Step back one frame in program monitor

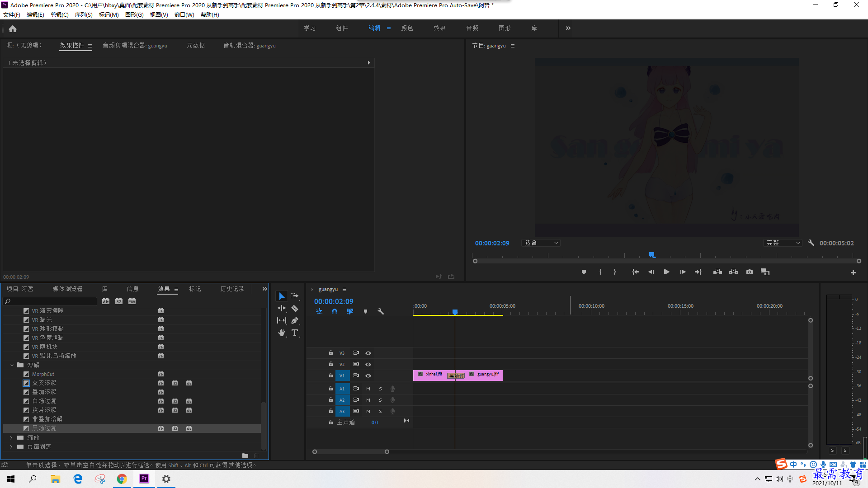(x=651, y=272)
